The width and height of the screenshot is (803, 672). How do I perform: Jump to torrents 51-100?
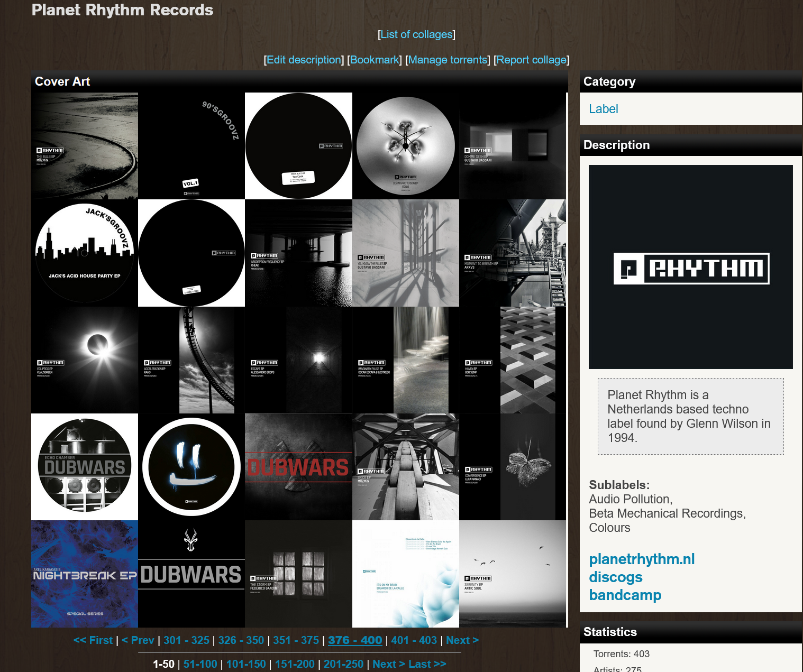coord(200,664)
